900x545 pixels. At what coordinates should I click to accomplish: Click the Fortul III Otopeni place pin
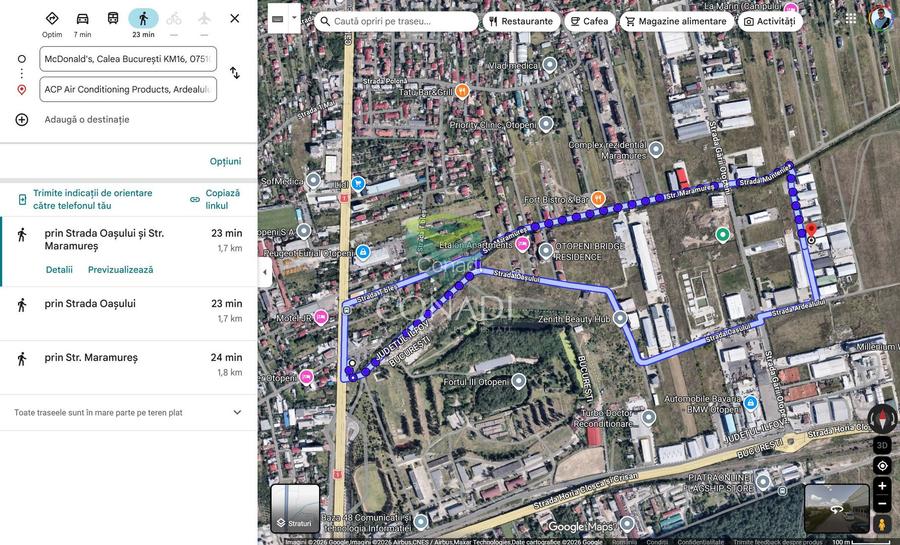coord(518,381)
